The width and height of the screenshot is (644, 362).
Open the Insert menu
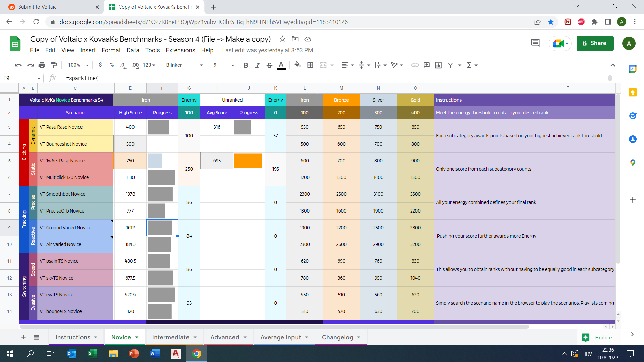point(88,50)
